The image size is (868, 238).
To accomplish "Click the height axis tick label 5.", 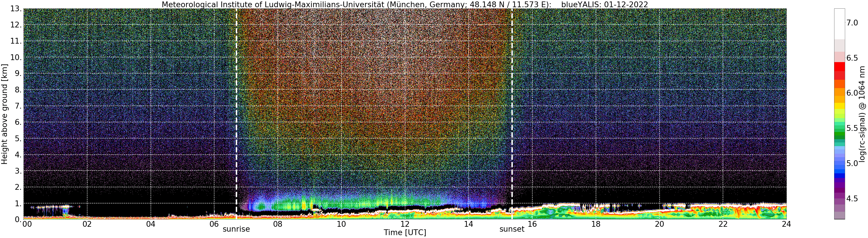I will [x=18, y=138].
